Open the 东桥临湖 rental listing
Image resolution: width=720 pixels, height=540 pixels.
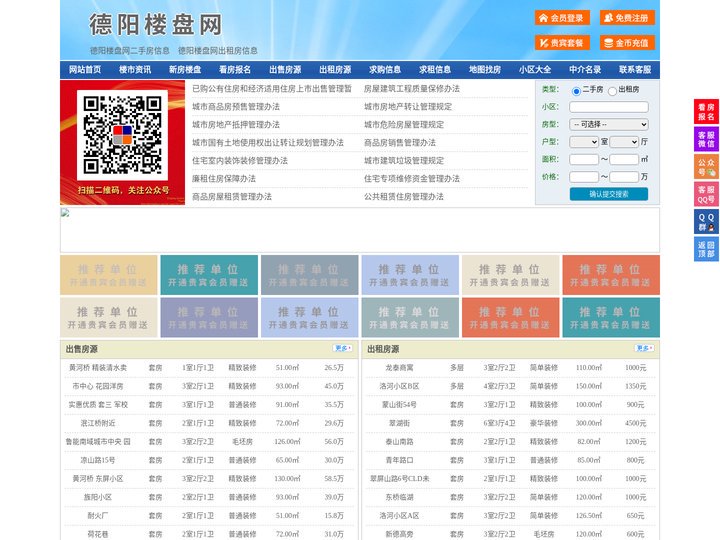tap(399, 497)
